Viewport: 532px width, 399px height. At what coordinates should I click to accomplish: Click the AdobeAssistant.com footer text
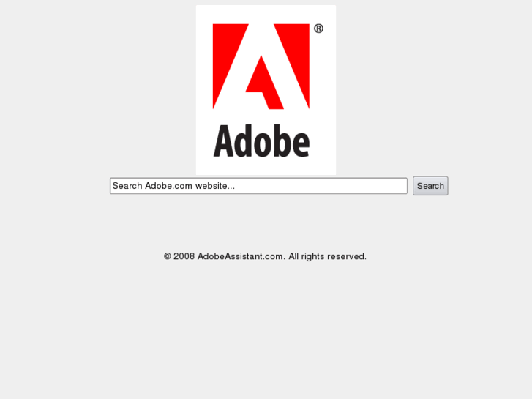tap(241, 256)
